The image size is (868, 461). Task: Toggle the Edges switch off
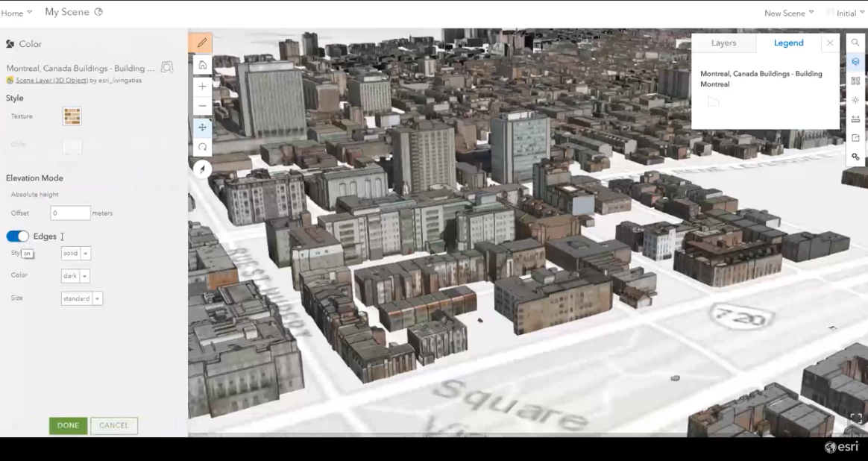tap(17, 236)
